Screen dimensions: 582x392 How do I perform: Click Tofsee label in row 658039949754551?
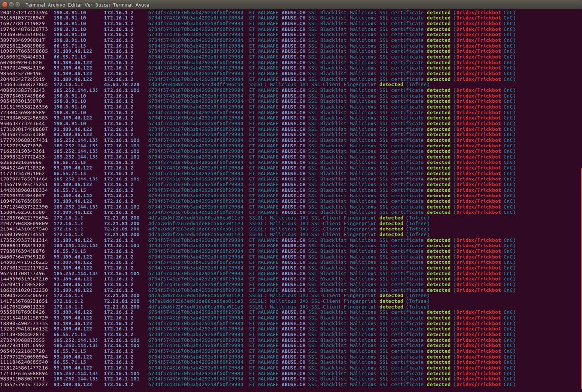[417, 234]
